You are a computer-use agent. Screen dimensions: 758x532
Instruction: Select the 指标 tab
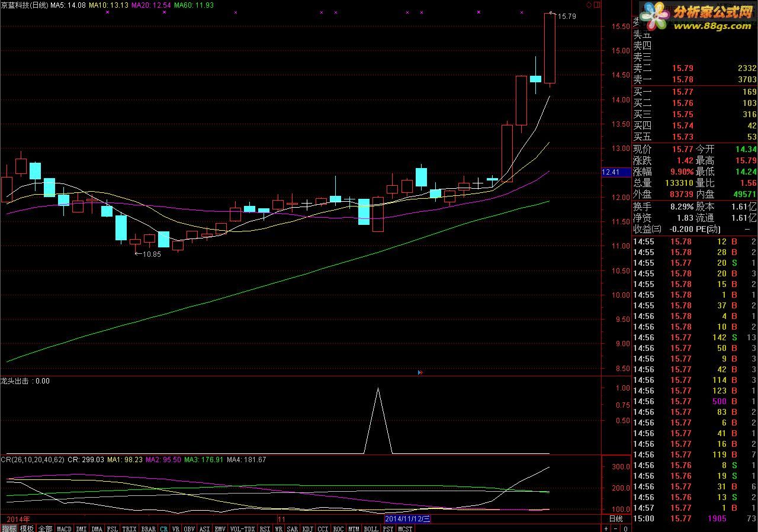click(9, 528)
